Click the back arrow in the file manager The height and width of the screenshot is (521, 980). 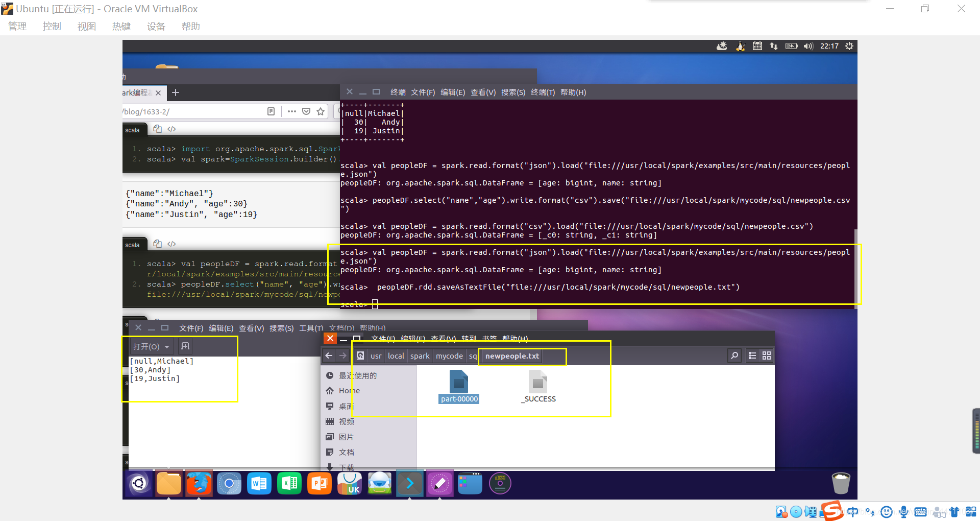pos(328,356)
